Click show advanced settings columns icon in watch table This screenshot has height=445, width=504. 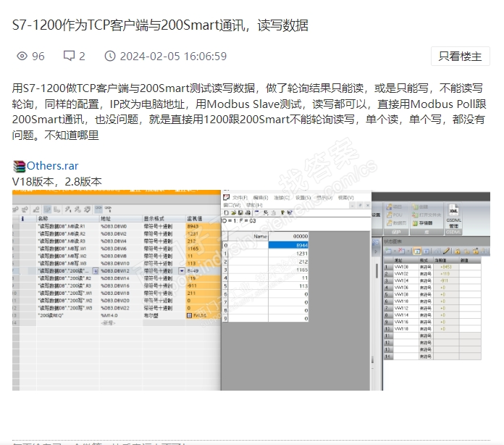coord(57,209)
